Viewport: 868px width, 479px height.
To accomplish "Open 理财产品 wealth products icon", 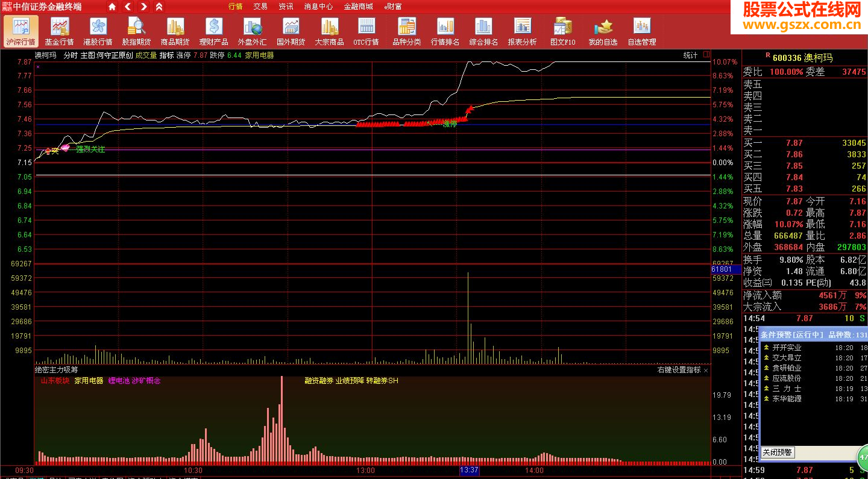I will click(x=213, y=31).
